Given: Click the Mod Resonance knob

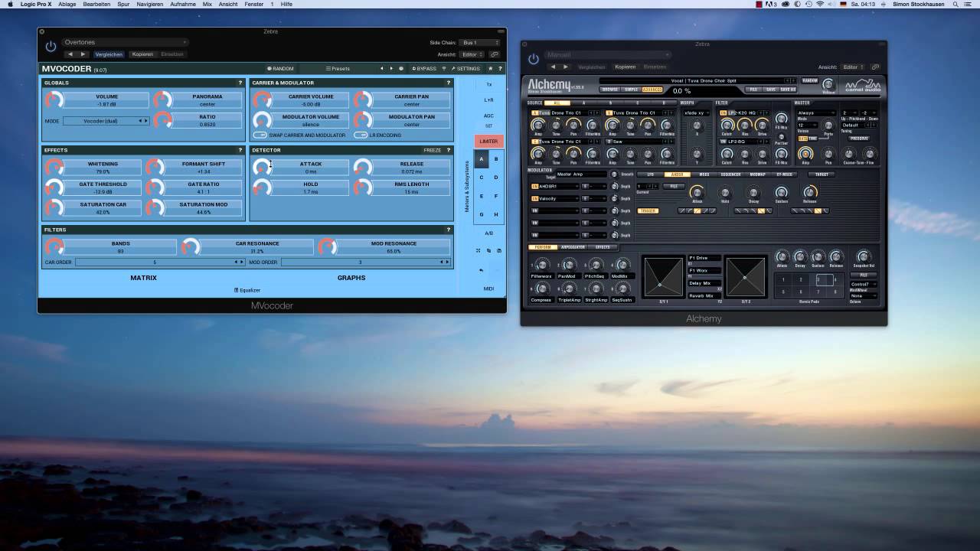Looking at the screenshot, I should tap(327, 246).
